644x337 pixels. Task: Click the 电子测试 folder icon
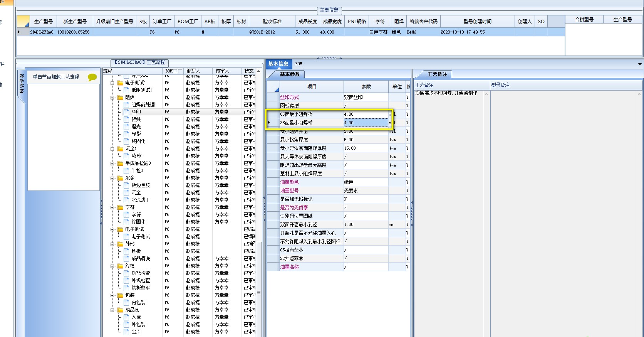tap(120, 229)
